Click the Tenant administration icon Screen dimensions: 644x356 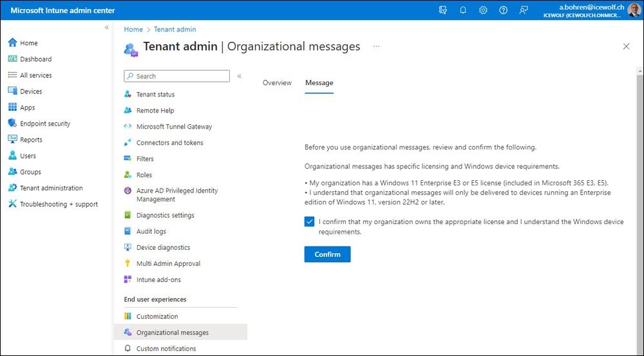[13, 187]
